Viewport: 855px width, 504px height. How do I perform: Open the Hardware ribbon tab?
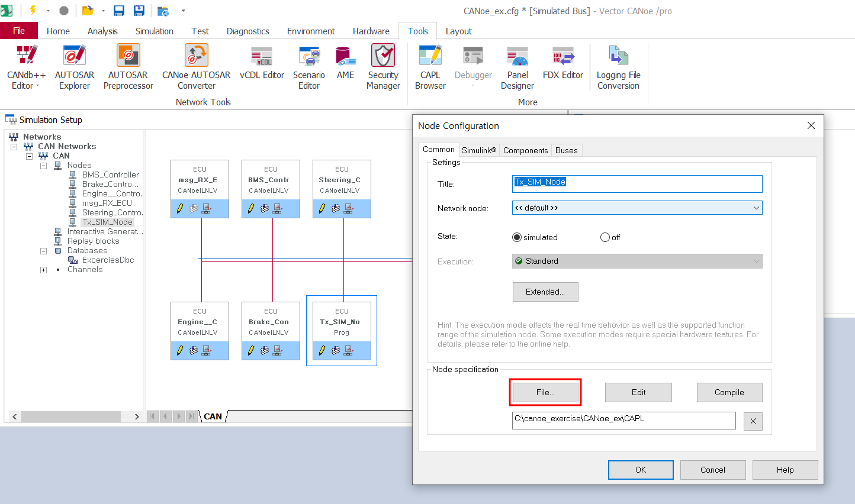point(371,31)
